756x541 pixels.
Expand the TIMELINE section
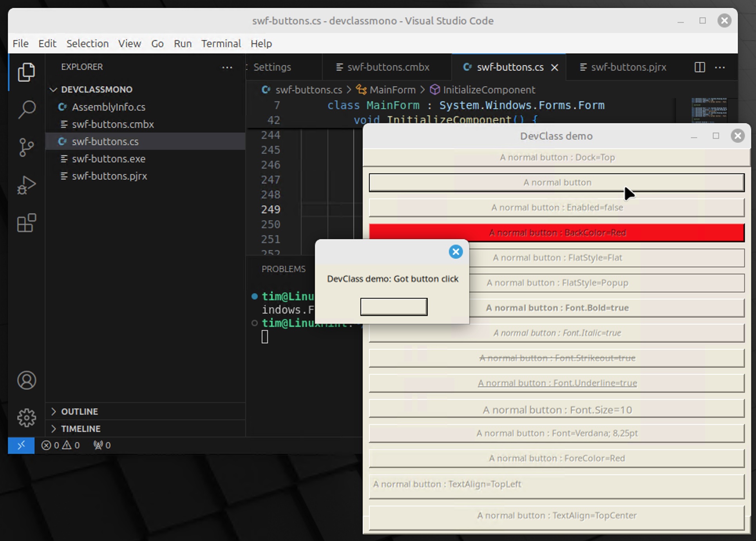pos(80,428)
